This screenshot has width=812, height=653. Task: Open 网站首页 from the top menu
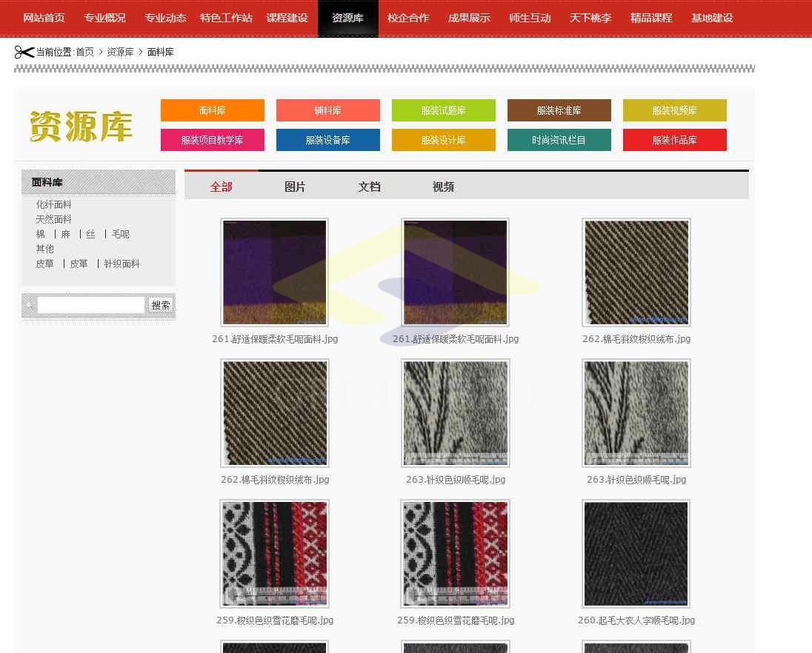[44, 18]
